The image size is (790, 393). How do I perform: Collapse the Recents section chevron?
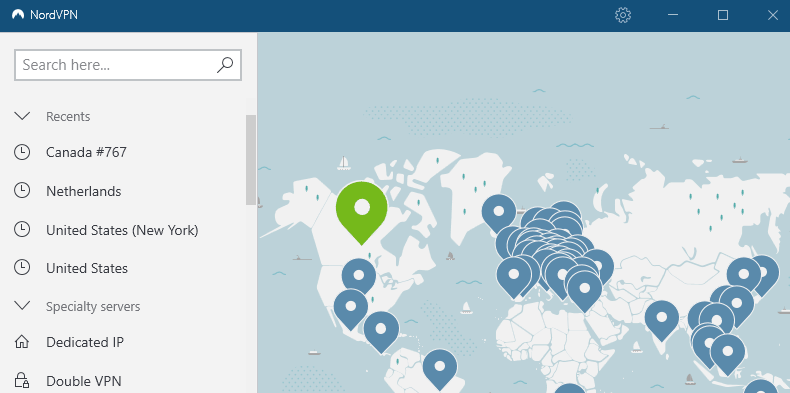22,116
